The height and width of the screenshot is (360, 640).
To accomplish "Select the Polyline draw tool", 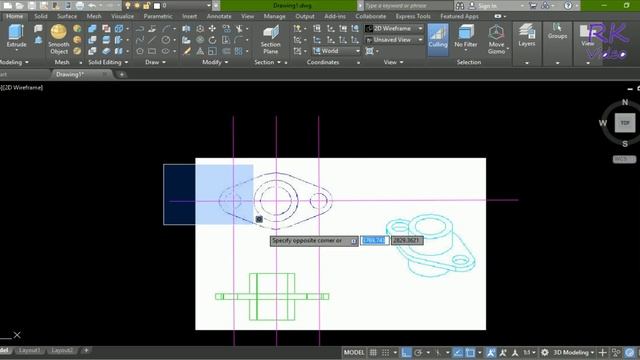I will (x=140, y=29).
